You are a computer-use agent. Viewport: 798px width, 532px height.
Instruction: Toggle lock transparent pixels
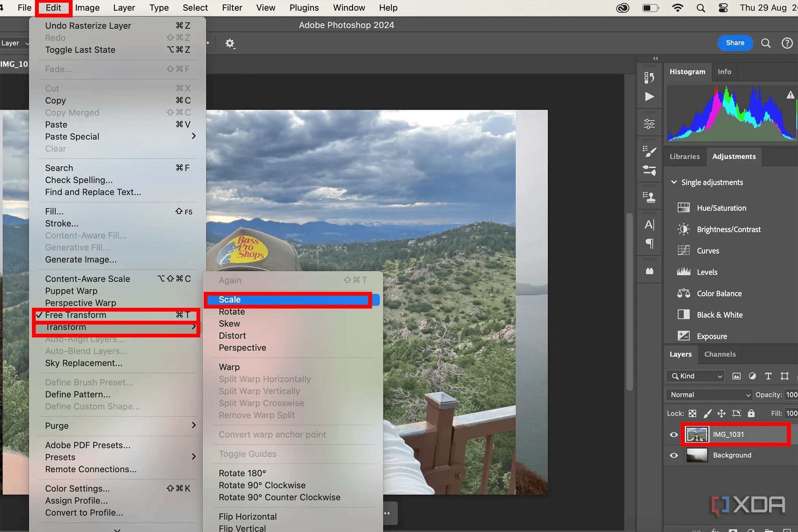[692, 413]
